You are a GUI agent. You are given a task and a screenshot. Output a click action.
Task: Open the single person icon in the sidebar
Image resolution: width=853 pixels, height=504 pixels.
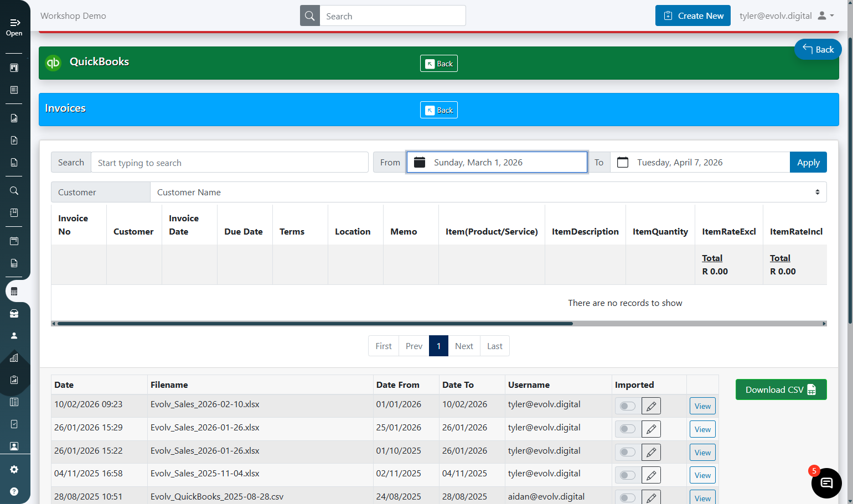click(14, 336)
